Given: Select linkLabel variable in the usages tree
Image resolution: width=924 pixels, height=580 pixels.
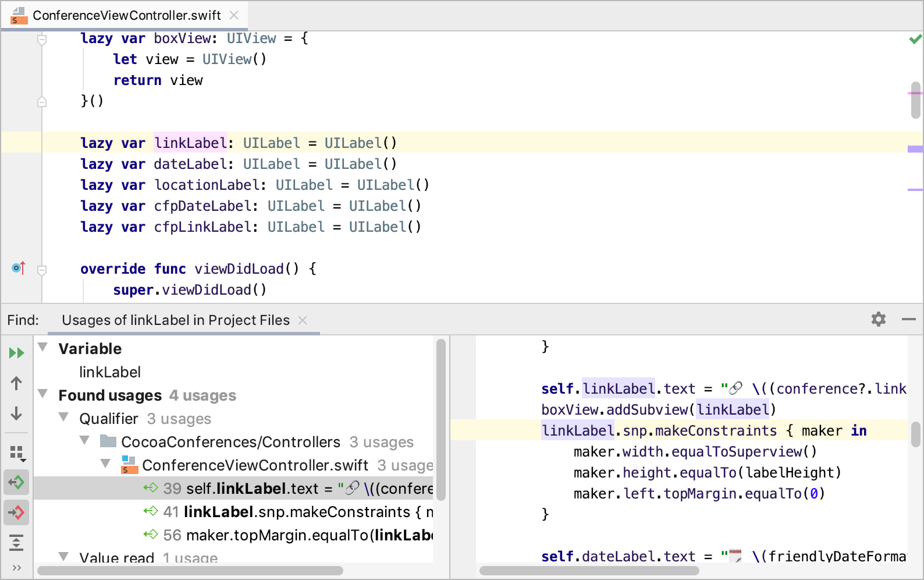Looking at the screenshot, I should tap(110, 372).
